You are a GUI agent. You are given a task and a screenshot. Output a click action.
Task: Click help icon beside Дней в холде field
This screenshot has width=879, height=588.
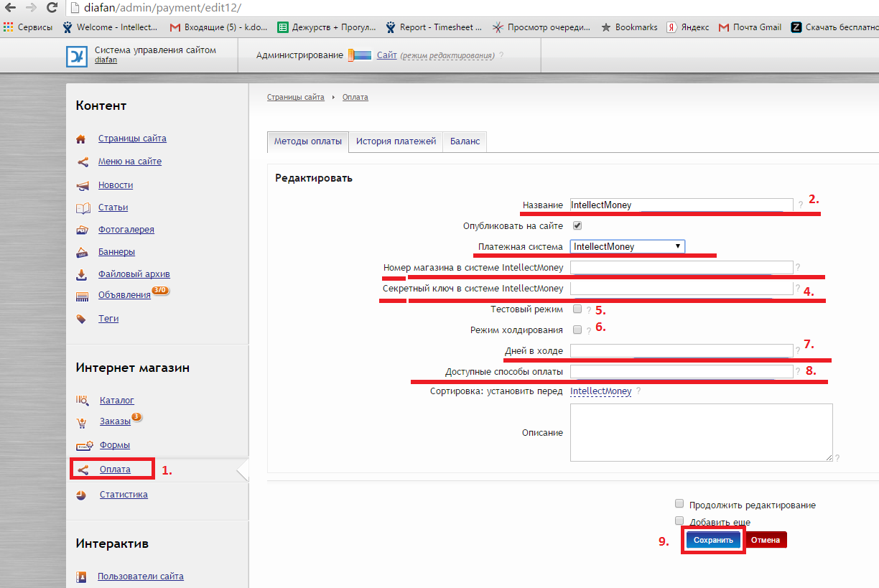797,351
